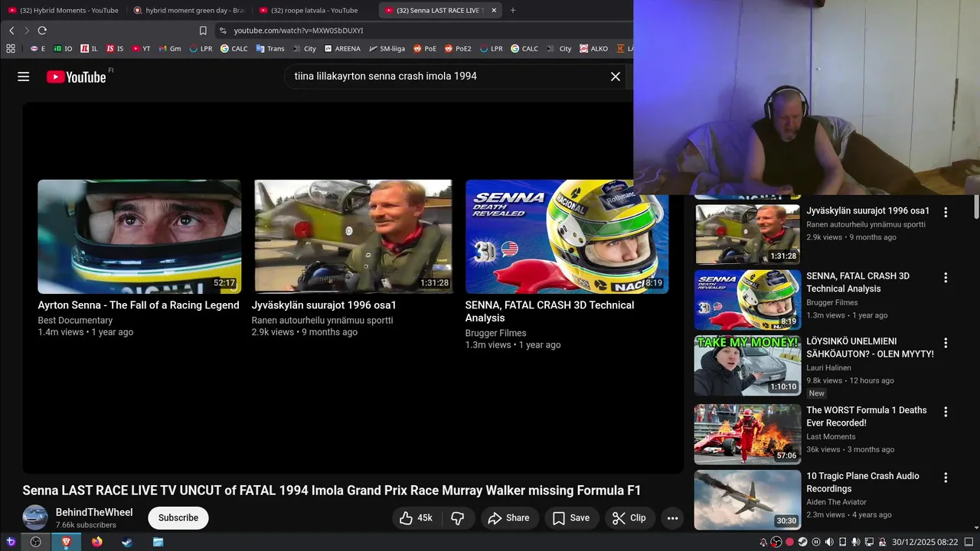The height and width of the screenshot is (551, 980).
Task: Open Ayrton Senna Fall of Racing Legend title
Action: pyautogui.click(x=139, y=305)
